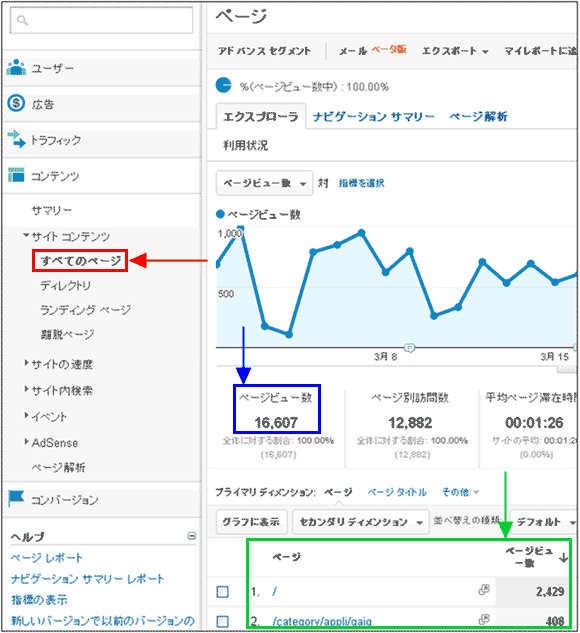Select the トラフィック arrows icon
Image resolution: width=580 pixels, height=633 pixels.
pos(16,139)
